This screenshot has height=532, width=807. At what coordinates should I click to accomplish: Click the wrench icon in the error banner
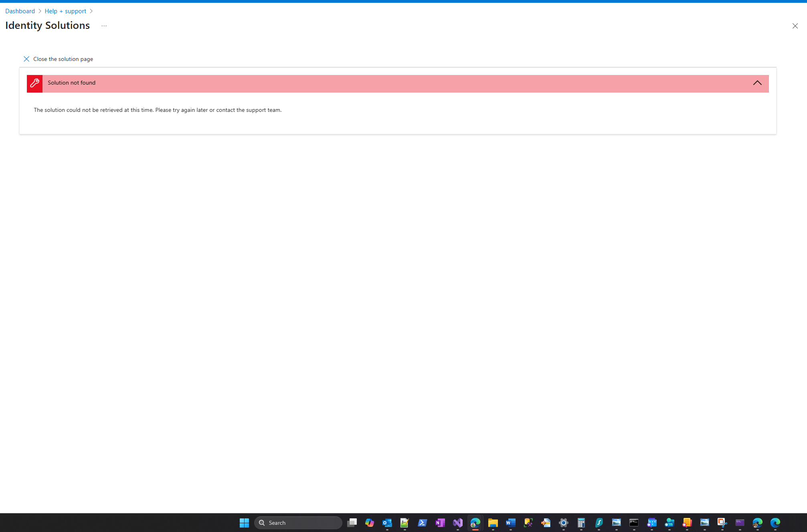pyautogui.click(x=34, y=83)
